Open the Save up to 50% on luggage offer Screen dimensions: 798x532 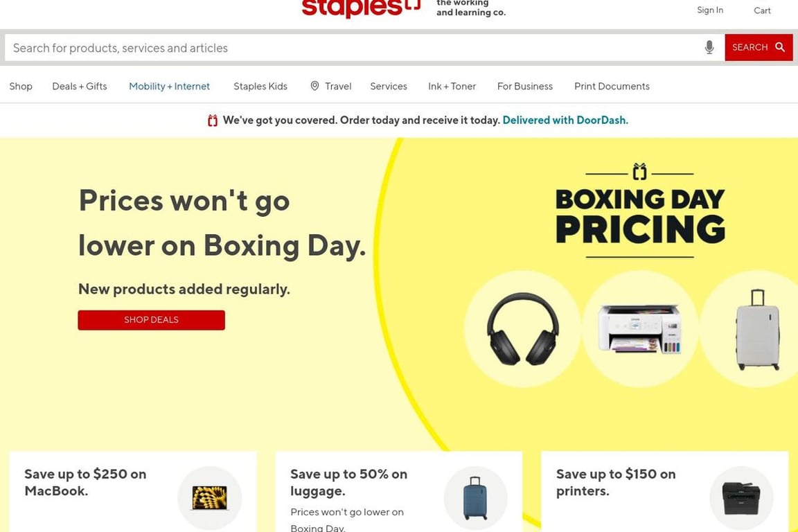coord(348,482)
